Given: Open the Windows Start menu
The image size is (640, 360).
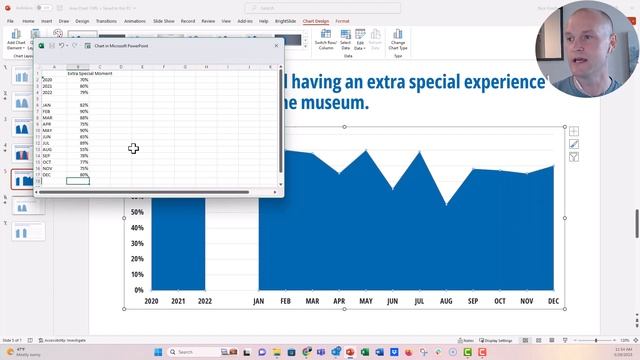Looking at the screenshot, I should pos(158,352).
